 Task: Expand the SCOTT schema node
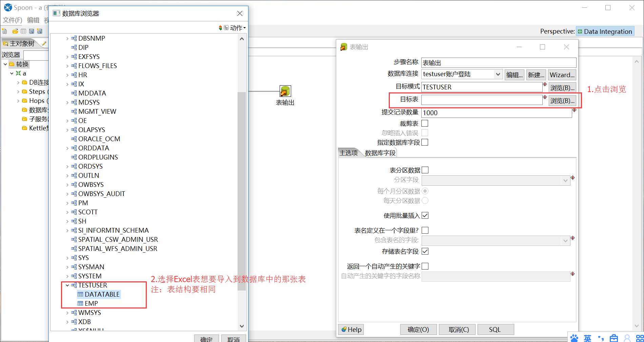pyautogui.click(x=67, y=212)
